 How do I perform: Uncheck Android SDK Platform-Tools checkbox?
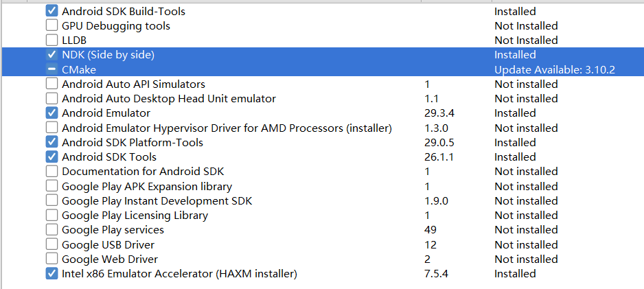click(51, 142)
